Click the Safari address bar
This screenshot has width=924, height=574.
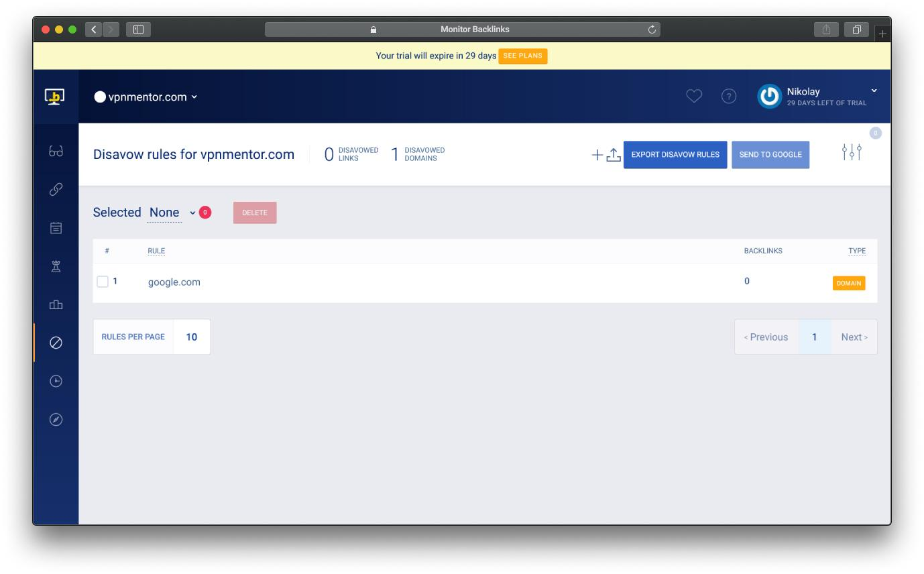[x=463, y=30]
